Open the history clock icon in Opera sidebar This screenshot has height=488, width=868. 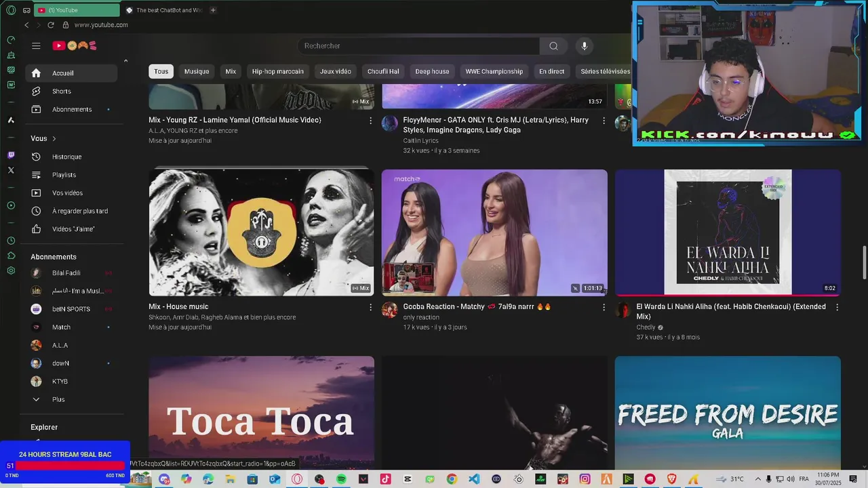pyautogui.click(x=11, y=241)
